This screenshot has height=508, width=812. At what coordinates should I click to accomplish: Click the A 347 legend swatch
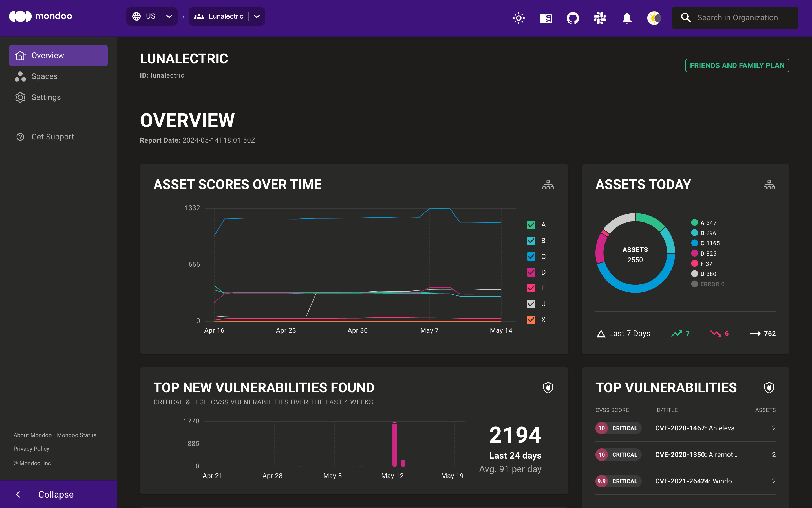click(694, 222)
